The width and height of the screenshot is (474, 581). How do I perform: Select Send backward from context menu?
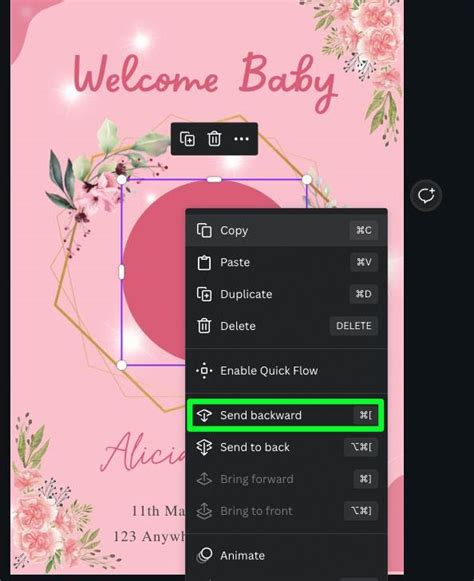pos(285,415)
